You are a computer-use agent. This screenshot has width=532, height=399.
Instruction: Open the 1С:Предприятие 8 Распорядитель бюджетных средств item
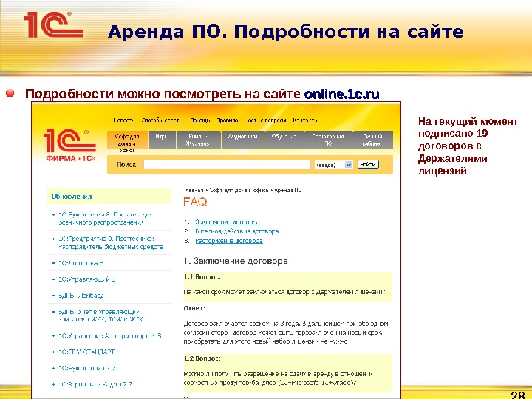click(x=111, y=242)
